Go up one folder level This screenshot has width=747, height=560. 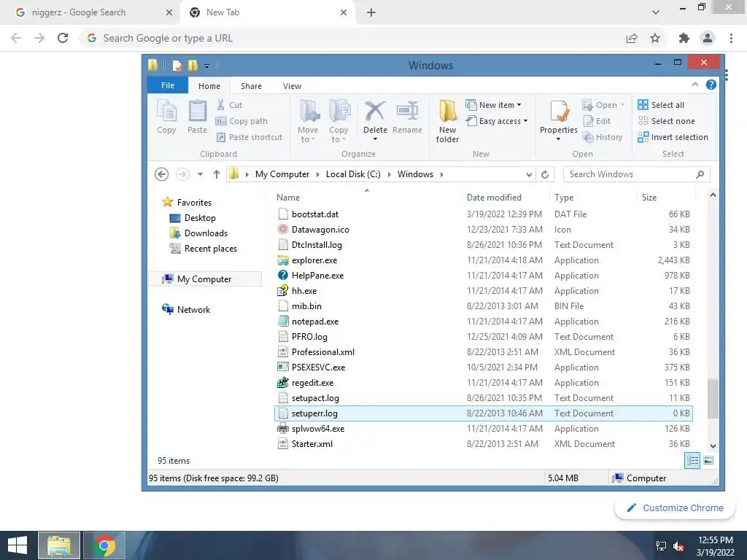click(x=216, y=174)
